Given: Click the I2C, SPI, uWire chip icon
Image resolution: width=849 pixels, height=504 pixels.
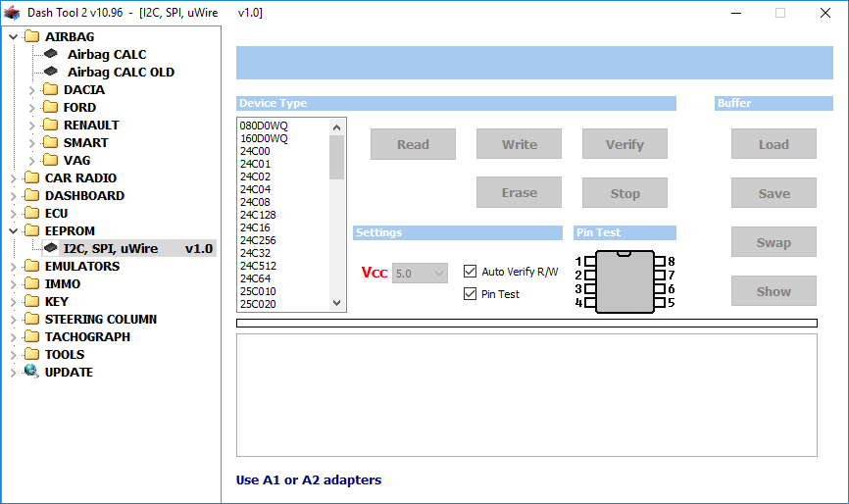Looking at the screenshot, I should coord(51,248).
